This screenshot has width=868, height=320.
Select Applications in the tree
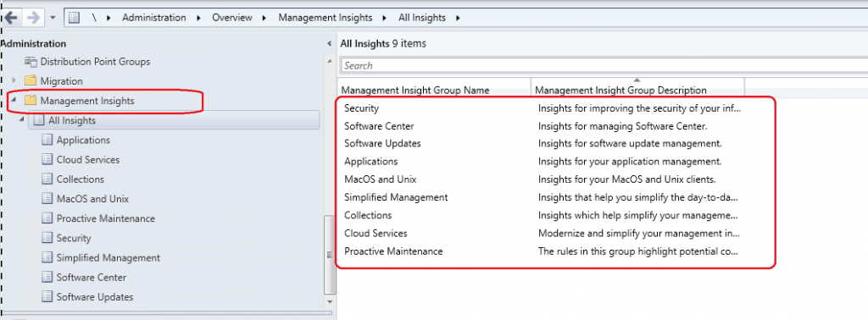[83, 141]
